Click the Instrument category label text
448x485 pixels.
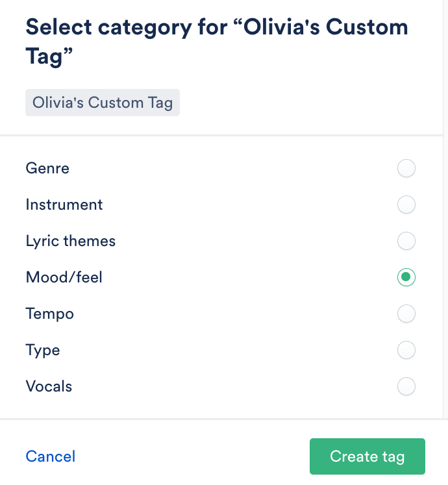click(x=64, y=205)
